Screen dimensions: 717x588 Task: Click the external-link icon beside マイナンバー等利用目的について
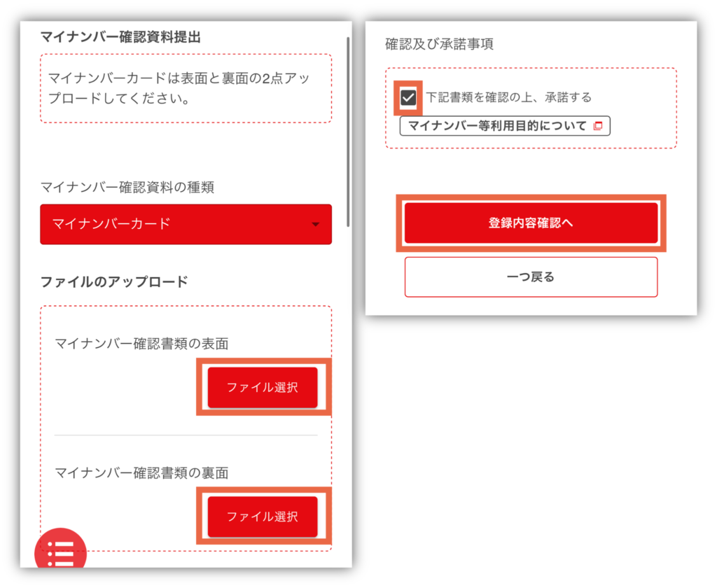[598, 126]
